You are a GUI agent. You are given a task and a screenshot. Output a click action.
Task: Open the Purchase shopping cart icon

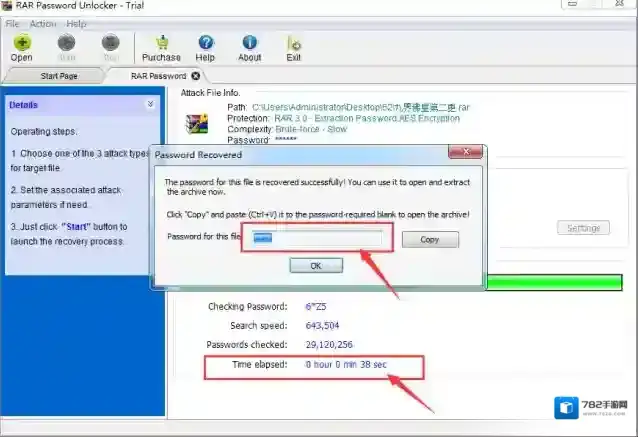(162, 43)
